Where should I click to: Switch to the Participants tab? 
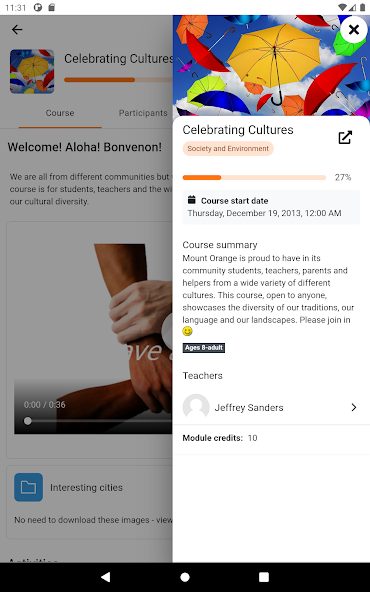click(x=143, y=113)
